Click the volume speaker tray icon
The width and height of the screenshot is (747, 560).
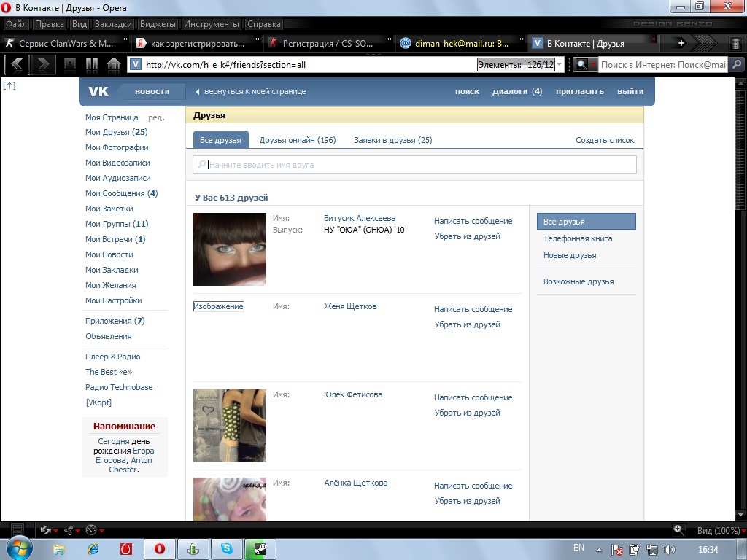670,550
